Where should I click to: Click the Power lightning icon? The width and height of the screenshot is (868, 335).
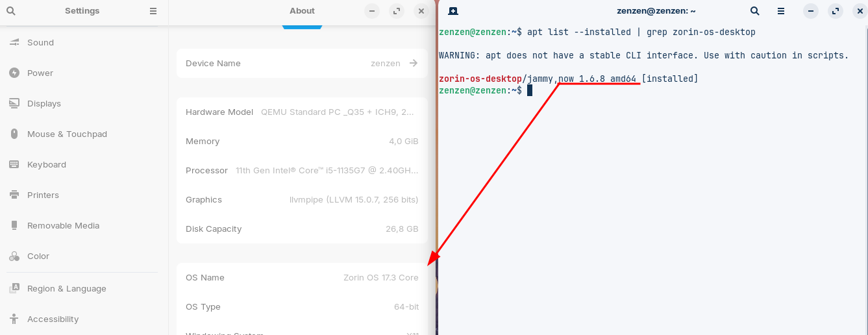(14, 73)
